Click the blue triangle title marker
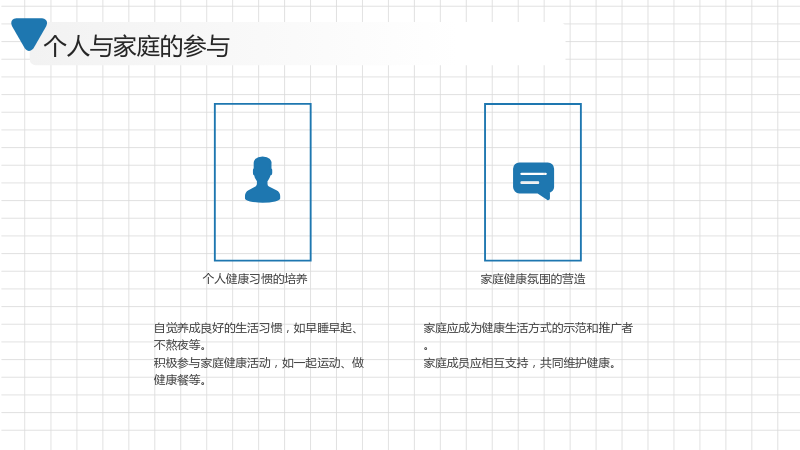 29,34
